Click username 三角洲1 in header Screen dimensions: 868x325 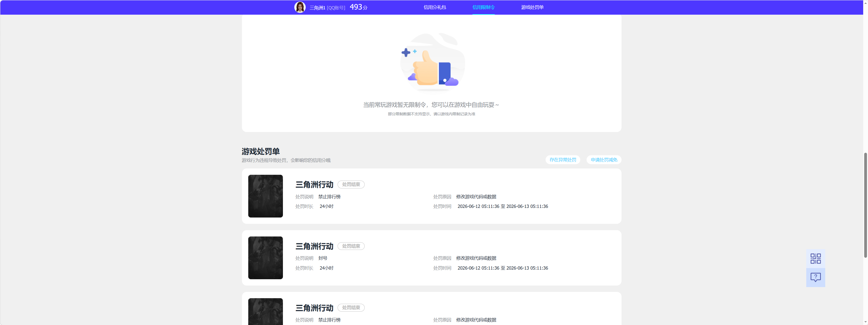tap(317, 8)
